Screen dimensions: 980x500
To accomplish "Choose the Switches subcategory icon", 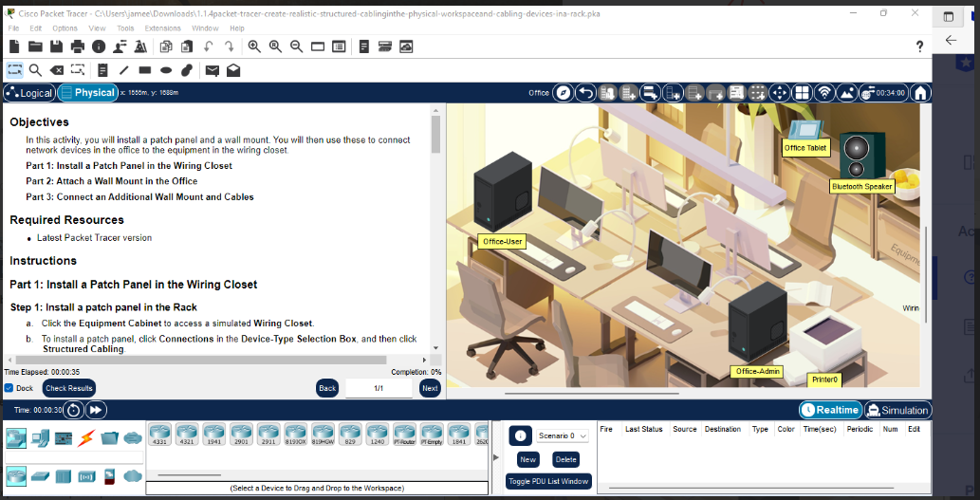I will coord(40,476).
